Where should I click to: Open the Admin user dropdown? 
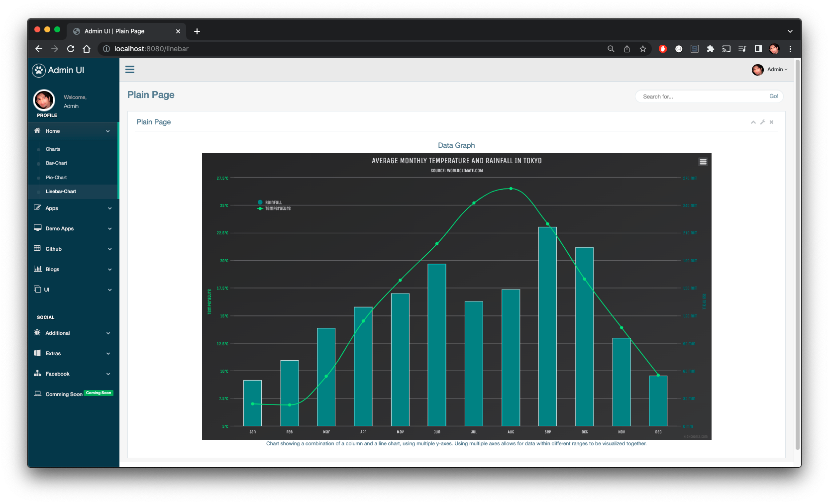[x=770, y=70]
